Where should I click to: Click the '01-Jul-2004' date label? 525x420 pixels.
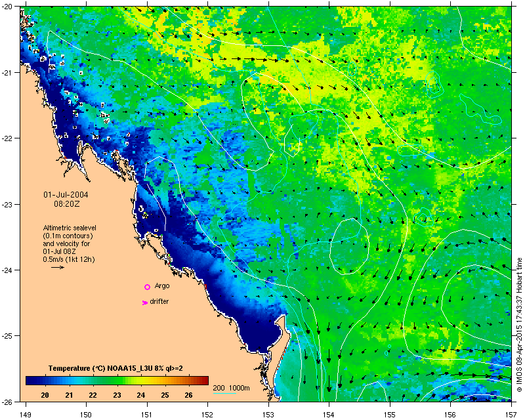tap(66, 195)
